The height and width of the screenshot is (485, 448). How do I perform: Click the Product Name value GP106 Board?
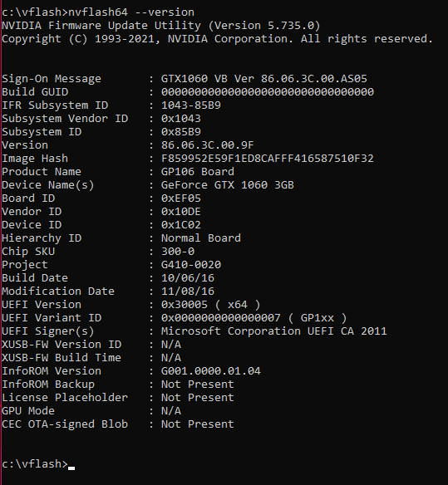(x=198, y=172)
